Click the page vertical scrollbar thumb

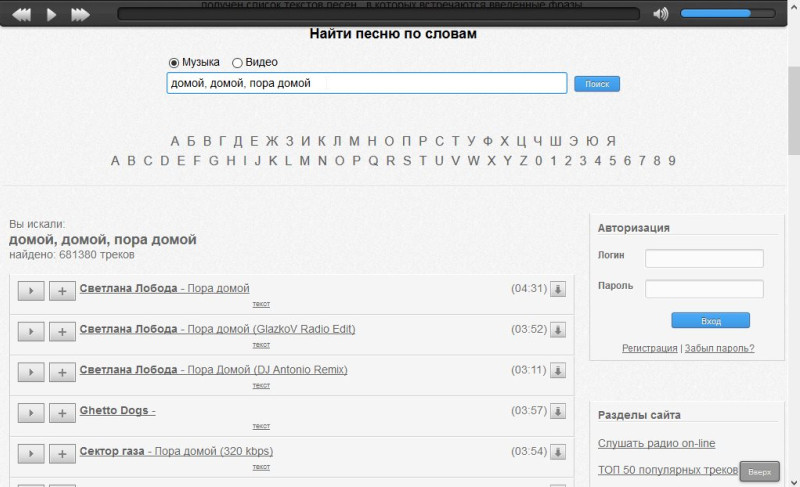pos(794,110)
